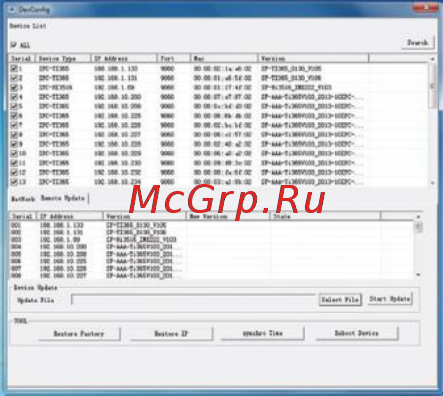Select row 001 in update list

212,225
